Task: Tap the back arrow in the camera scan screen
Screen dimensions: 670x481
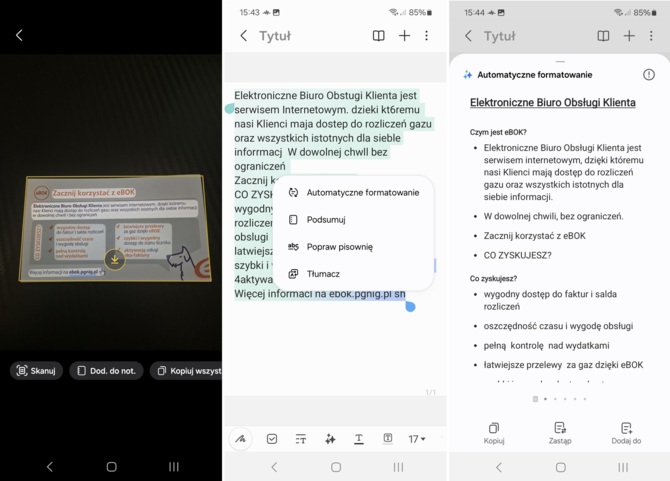Action: [x=19, y=35]
